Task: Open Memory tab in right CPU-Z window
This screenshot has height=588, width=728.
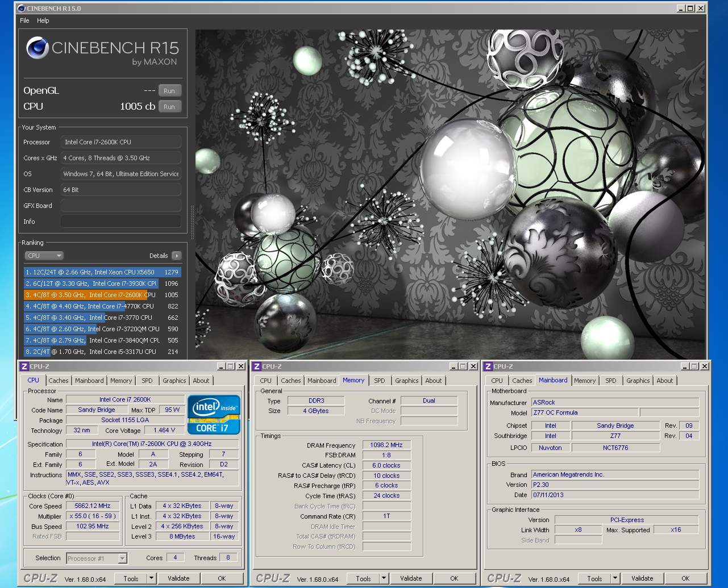Action: pyautogui.click(x=585, y=381)
